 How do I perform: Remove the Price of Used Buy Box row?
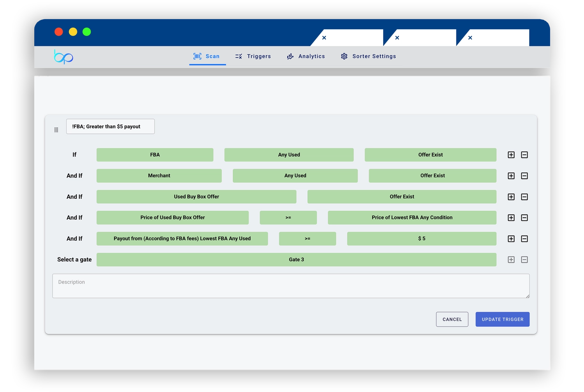tap(524, 218)
